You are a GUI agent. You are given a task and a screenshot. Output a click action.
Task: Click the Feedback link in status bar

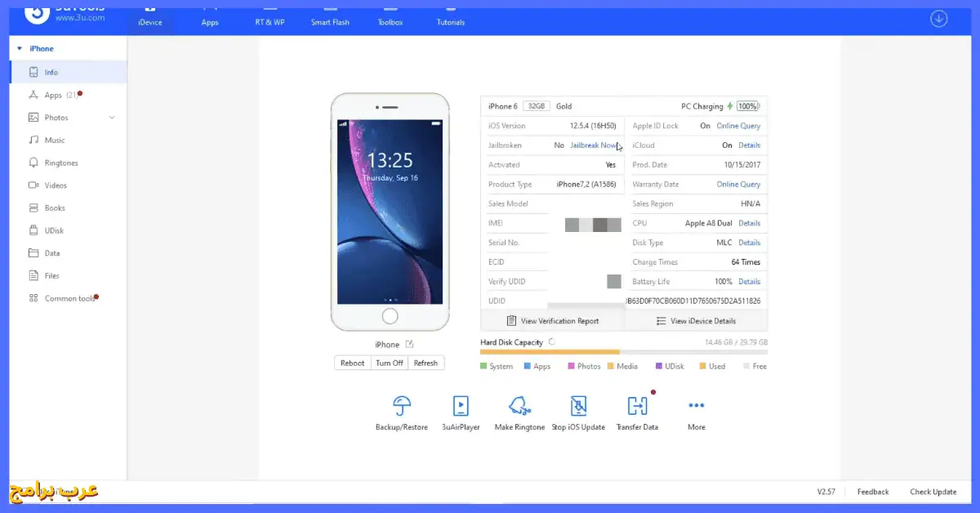point(873,492)
